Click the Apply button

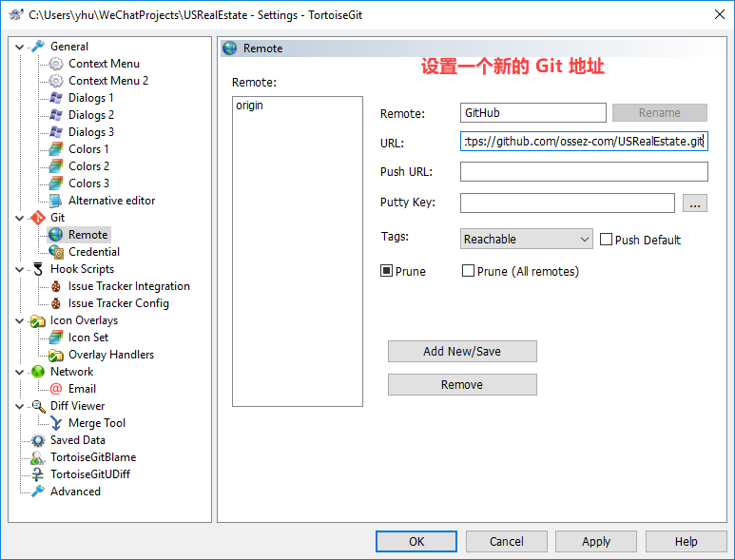596,542
